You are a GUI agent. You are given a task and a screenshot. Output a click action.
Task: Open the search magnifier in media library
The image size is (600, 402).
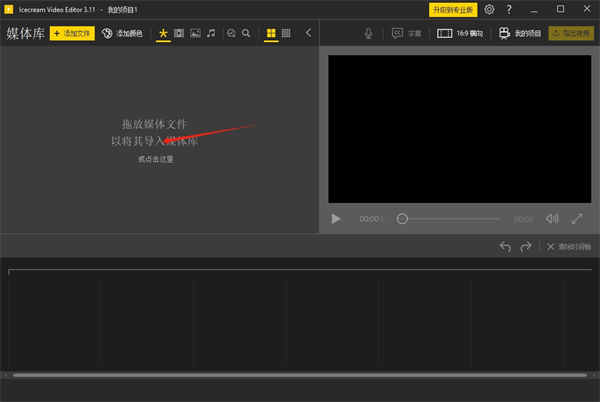click(x=246, y=33)
